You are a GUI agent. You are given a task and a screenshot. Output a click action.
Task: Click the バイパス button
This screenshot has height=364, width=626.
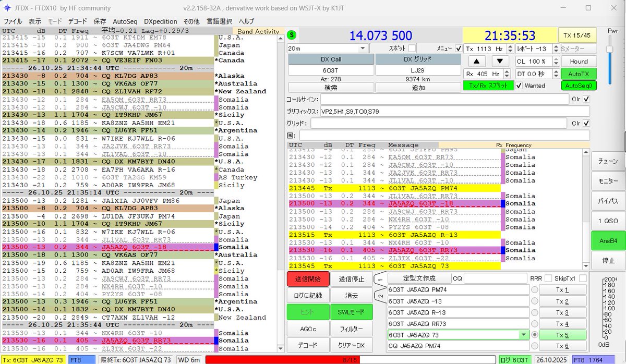coord(608,201)
